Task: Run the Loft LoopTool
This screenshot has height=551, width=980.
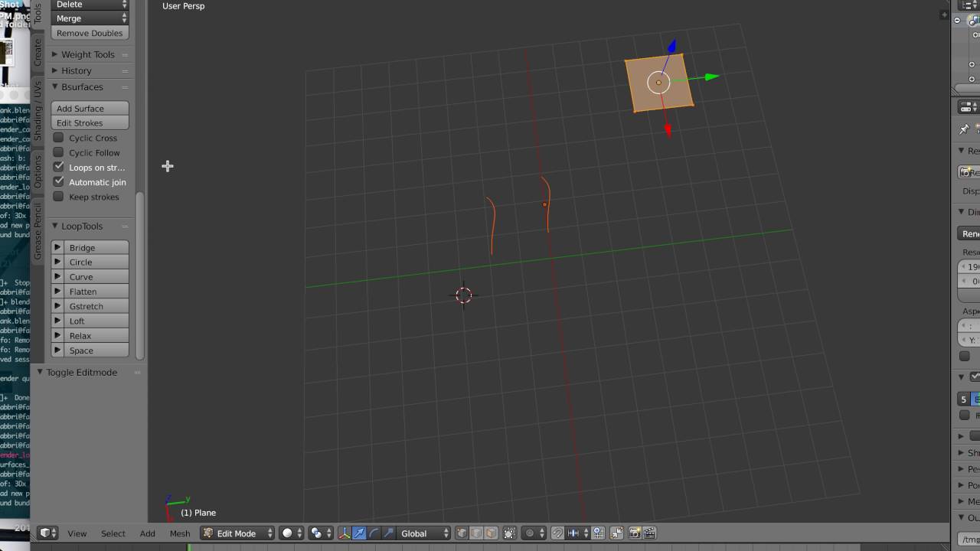Action: 96,321
